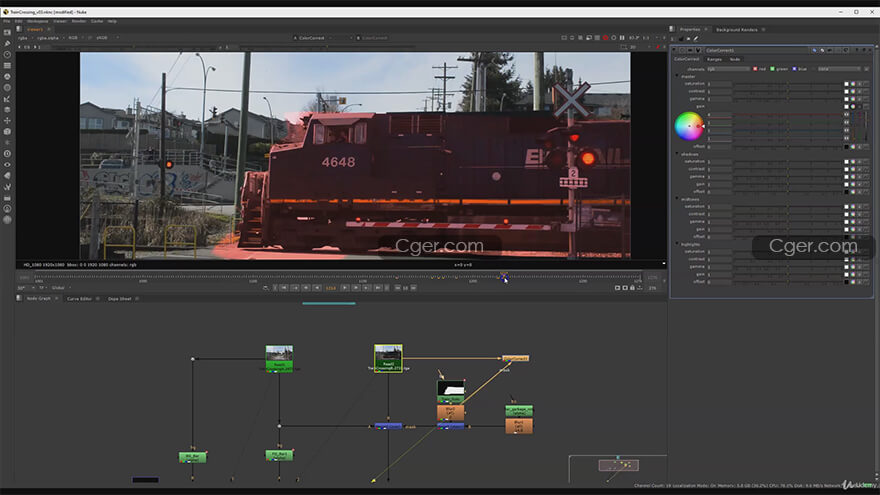This screenshot has width=880, height=495.
Task: Open the Image nodes toolbar icon
Action: [7, 33]
